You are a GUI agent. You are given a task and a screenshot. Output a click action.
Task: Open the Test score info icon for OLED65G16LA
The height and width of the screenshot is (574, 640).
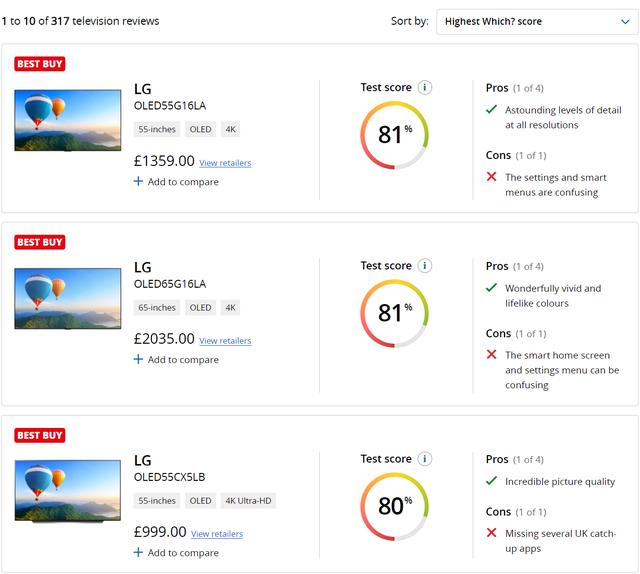[424, 266]
